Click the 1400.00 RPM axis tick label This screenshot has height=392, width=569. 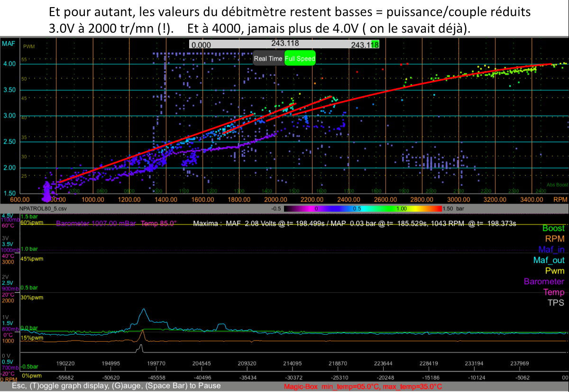click(165, 200)
